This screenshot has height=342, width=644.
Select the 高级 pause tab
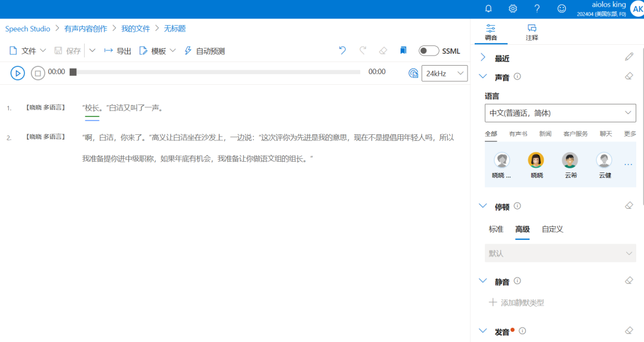click(522, 229)
